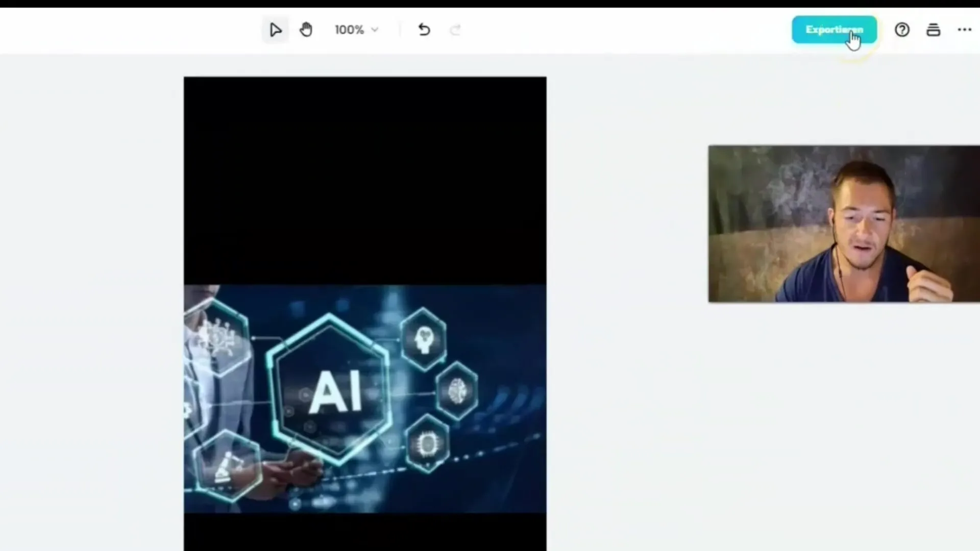Click the Reset/Restore icon
The image size is (980, 551).
tap(424, 30)
